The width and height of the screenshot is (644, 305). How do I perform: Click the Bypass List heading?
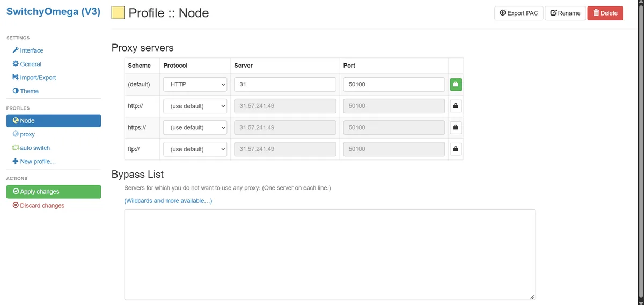pyautogui.click(x=137, y=175)
